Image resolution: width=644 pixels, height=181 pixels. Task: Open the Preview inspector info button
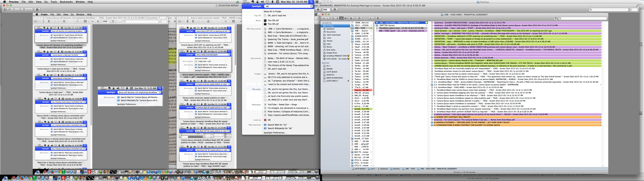(37, 10)
